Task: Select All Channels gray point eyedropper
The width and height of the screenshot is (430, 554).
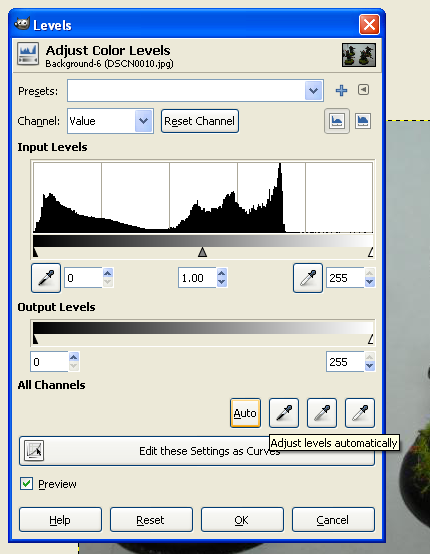Action: point(322,413)
